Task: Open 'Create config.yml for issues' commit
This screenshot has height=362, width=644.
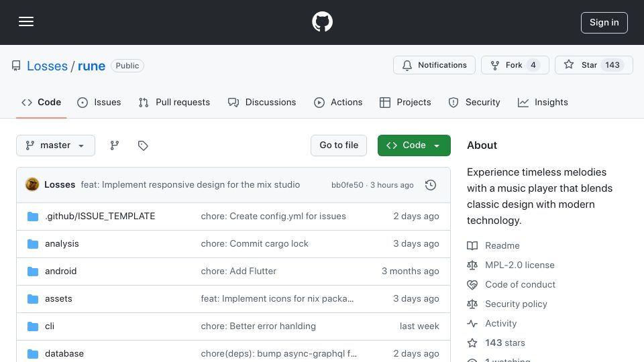Action: (273, 217)
